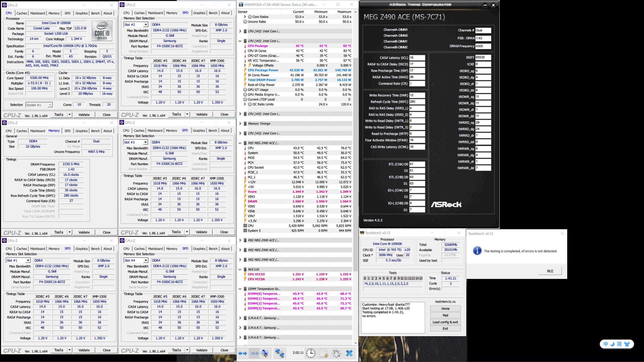Click the Intel Core i9 logo
644x362 pixels.
tap(102, 31)
